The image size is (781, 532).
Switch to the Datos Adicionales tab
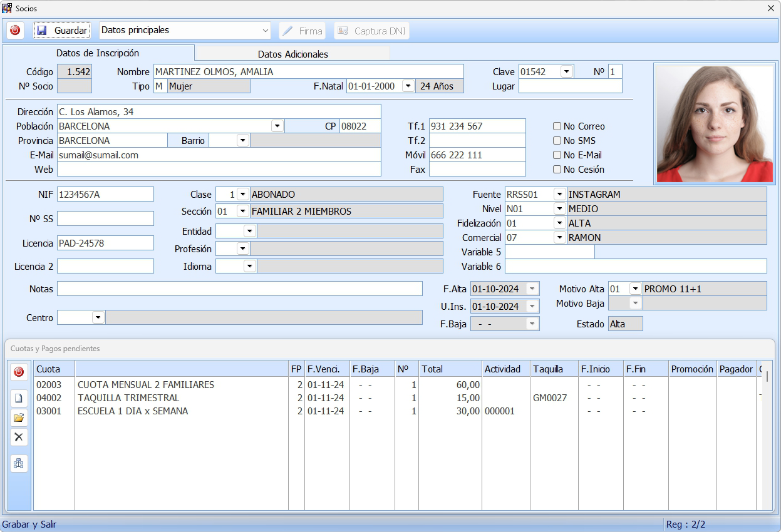point(292,54)
